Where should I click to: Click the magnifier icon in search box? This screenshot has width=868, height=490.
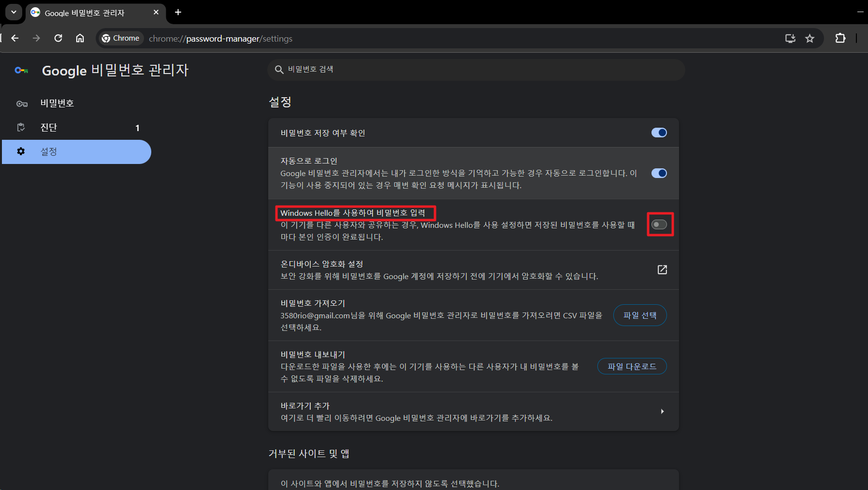pos(279,70)
